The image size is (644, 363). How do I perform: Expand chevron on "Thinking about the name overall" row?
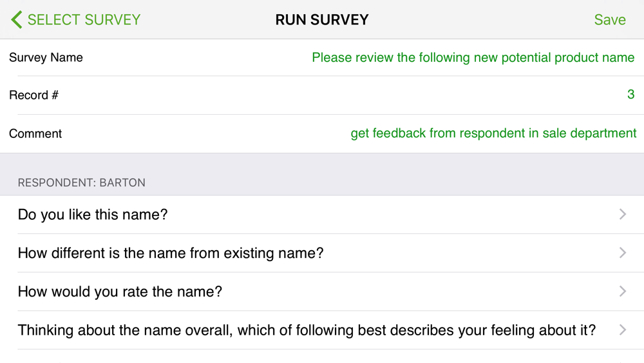point(623,329)
